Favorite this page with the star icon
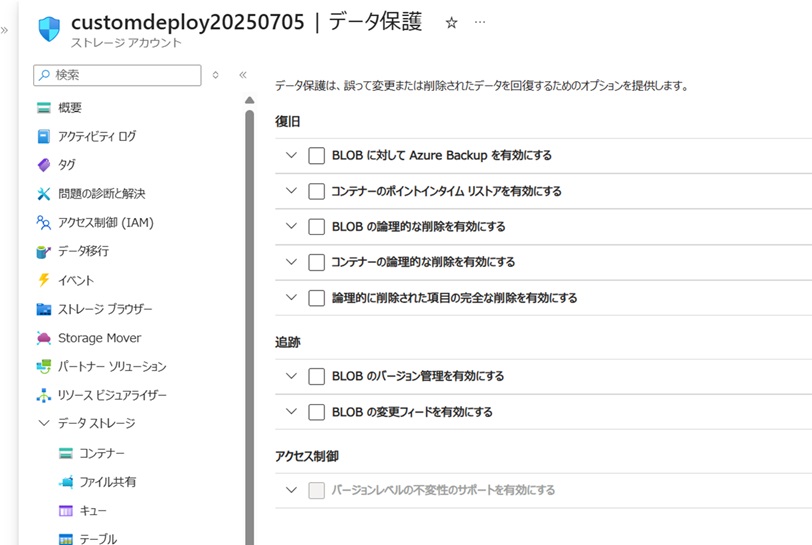812x545 pixels. coord(452,23)
